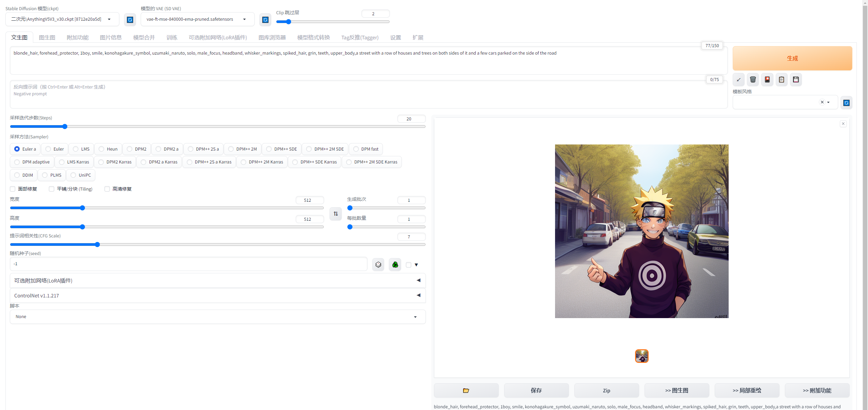The width and height of the screenshot is (868, 410).
Task: Enable the 高清修复 checkbox
Action: [107, 189]
